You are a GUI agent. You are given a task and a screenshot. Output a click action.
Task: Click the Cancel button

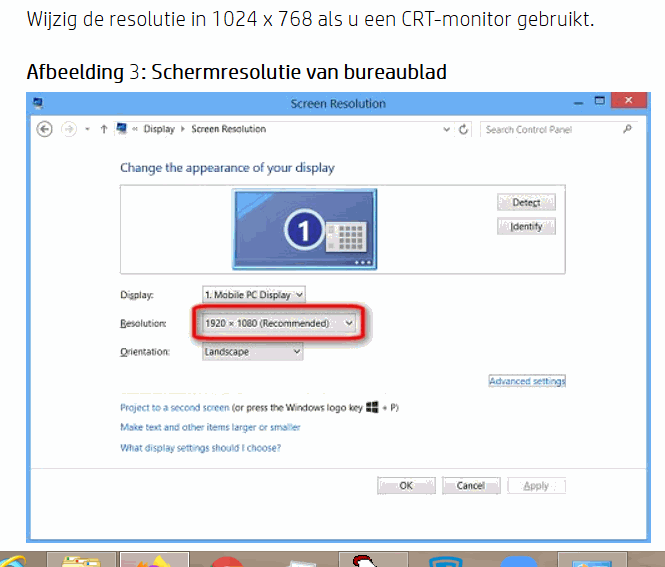point(471,486)
